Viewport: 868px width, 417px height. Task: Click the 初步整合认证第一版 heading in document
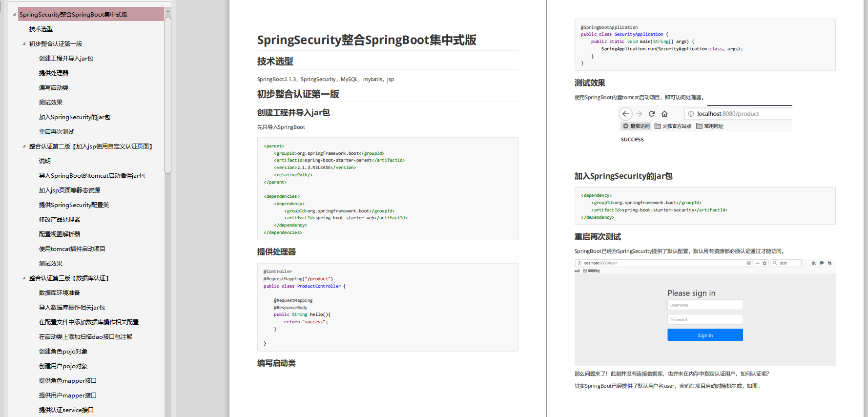(298, 94)
